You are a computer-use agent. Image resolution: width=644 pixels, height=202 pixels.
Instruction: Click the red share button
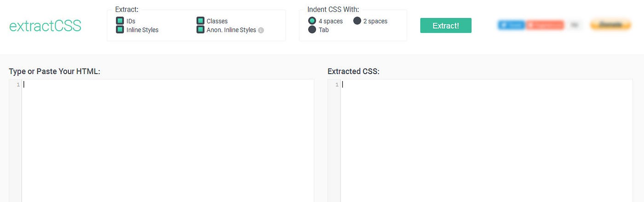(x=545, y=25)
